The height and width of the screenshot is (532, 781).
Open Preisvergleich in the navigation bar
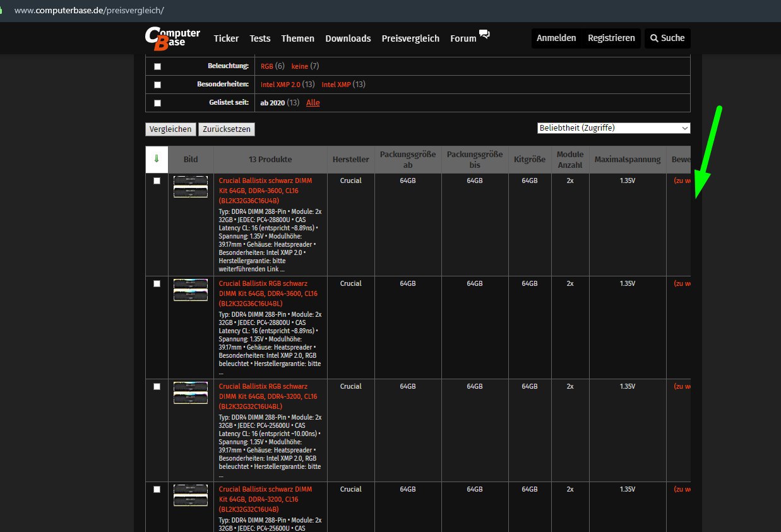click(x=410, y=38)
